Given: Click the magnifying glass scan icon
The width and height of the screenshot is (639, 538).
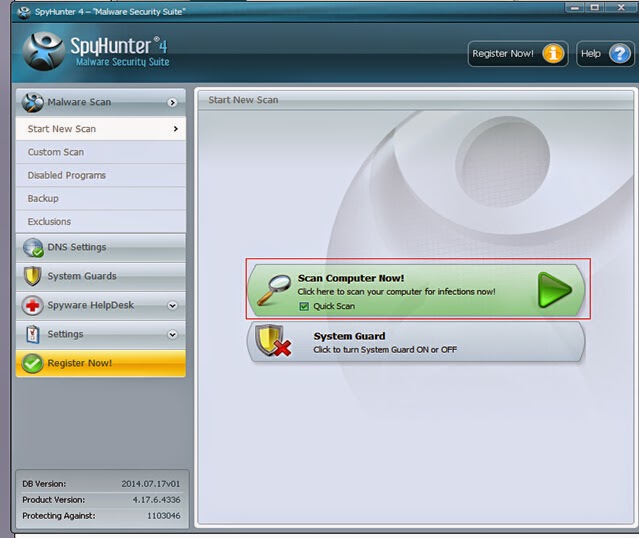Looking at the screenshot, I should coord(274,290).
